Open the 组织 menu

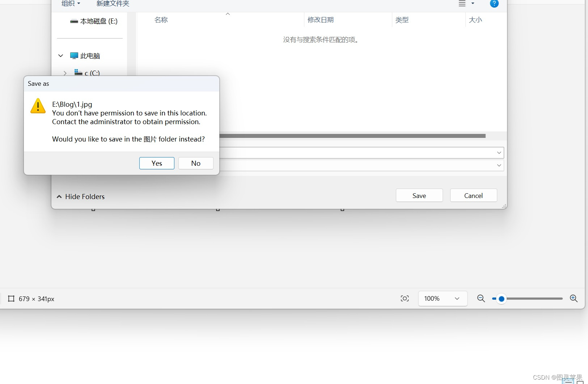71,4
